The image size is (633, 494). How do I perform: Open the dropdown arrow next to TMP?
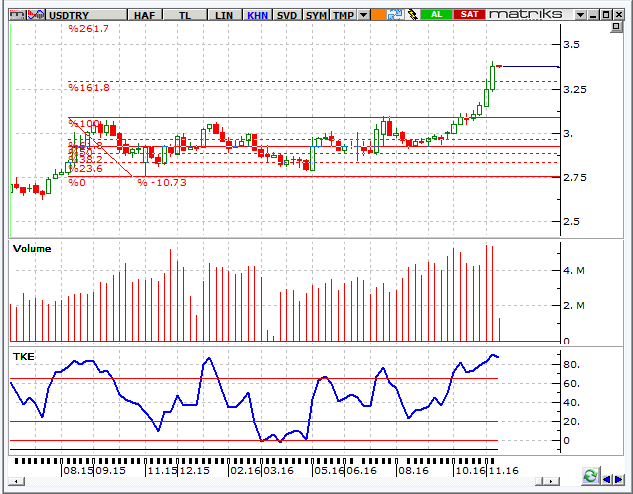point(364,15)
